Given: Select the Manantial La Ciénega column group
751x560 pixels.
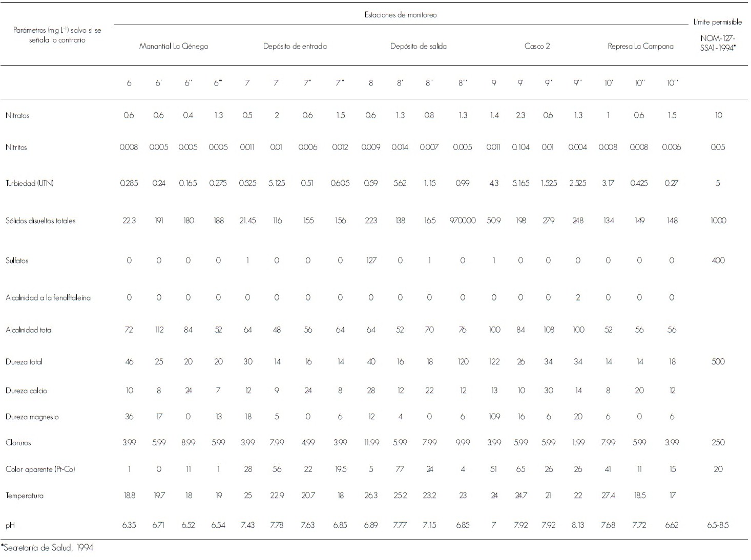Looking at the screenshot, I should [x=174, y=46].
